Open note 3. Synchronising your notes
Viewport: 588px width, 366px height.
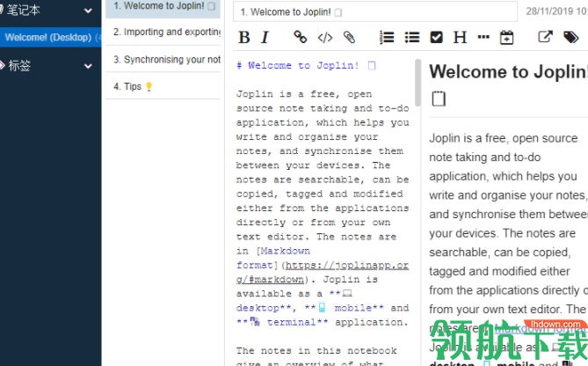(163, 59)
